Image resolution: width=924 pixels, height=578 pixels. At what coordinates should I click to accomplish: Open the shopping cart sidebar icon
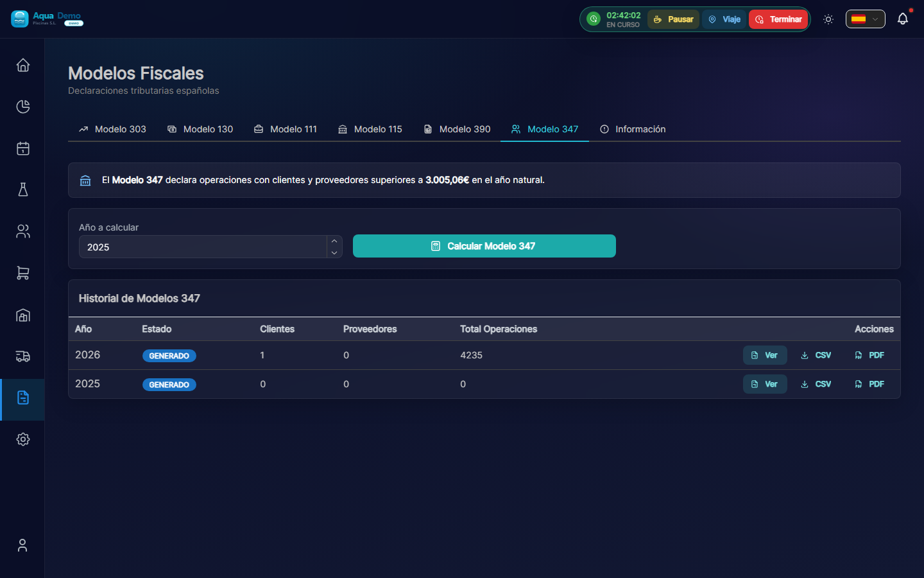(x=23, y=273)
